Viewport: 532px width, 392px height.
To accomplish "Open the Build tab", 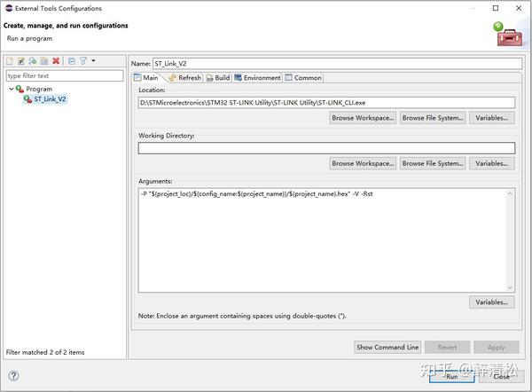I will click(216, 78).
